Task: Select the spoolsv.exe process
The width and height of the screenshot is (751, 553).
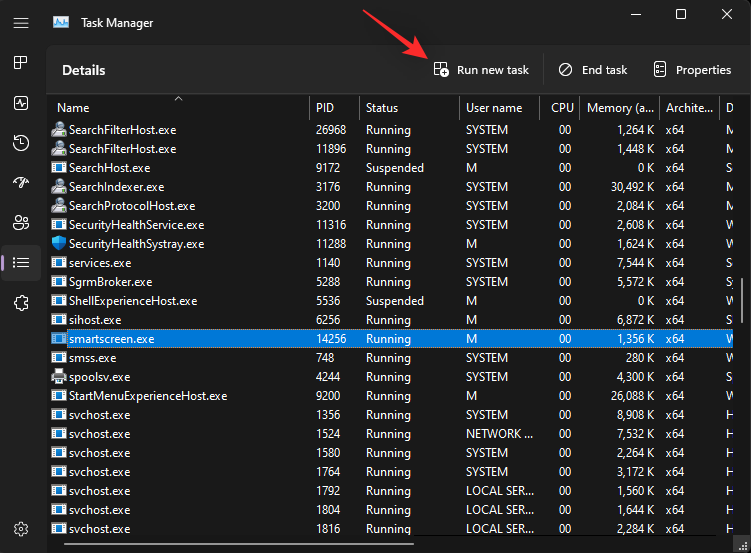Action: 100,377
